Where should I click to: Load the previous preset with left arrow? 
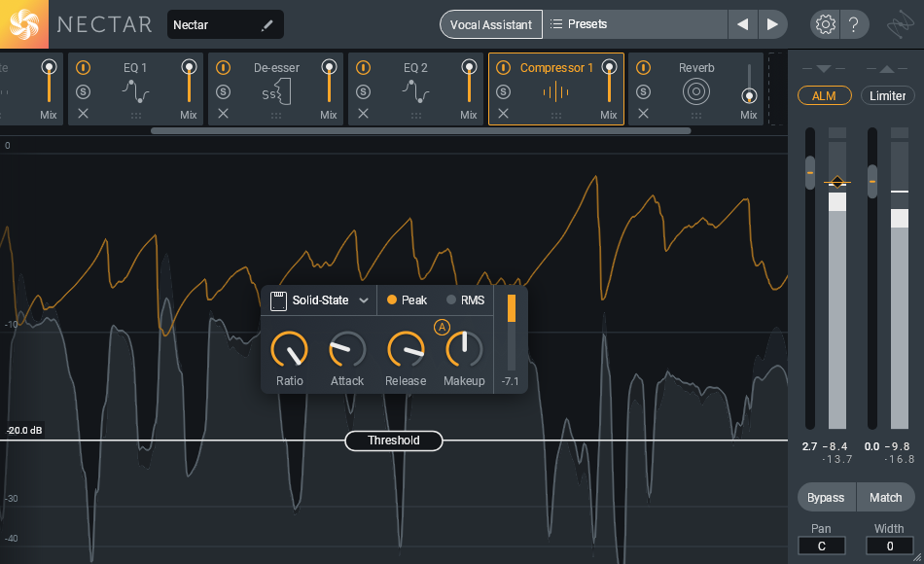(x=742, y=24)
